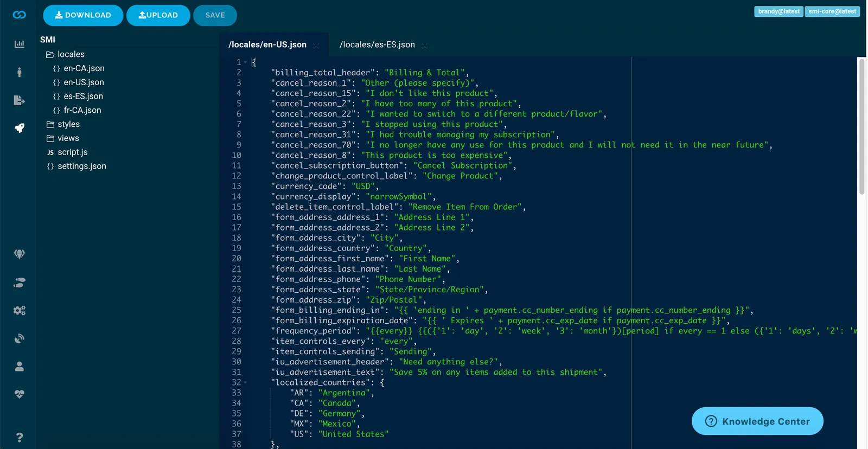Click the heartbeat health sidebar icon
This screenshot has width=868, height=449.
20,394
